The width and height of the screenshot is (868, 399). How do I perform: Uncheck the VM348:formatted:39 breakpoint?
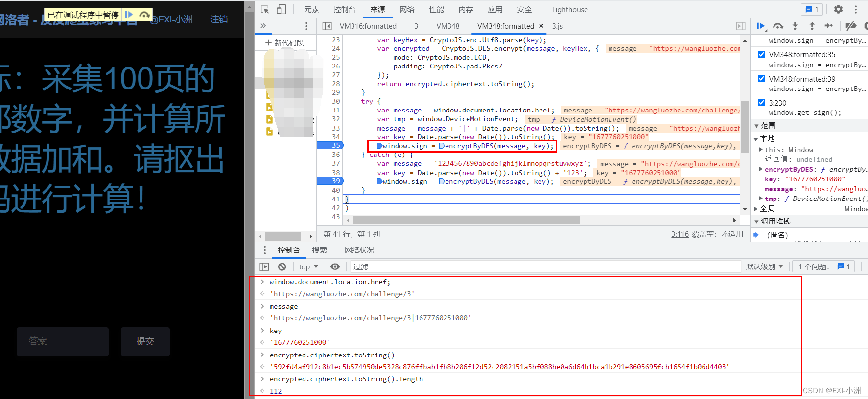pos(761,78)
